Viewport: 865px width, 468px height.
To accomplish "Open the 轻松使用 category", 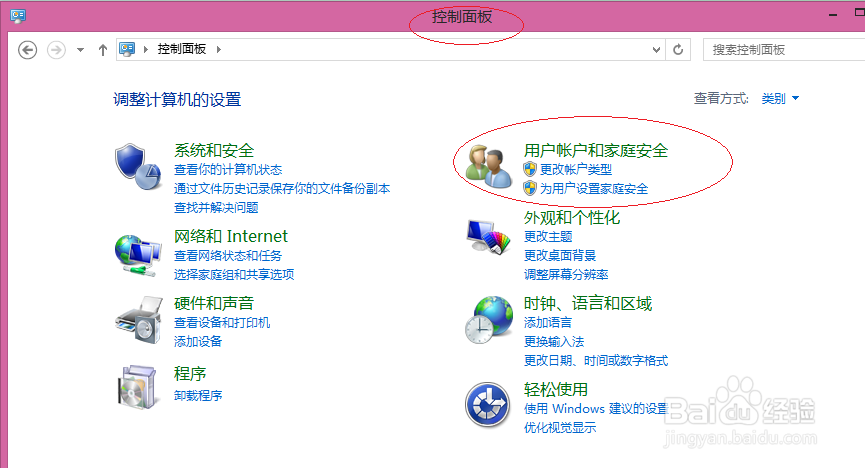I will pyautogui.click(x=556, y=389).
